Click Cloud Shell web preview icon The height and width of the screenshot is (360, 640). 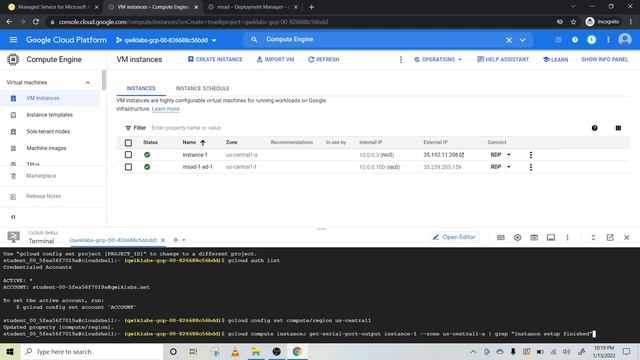tap(534, 238)
